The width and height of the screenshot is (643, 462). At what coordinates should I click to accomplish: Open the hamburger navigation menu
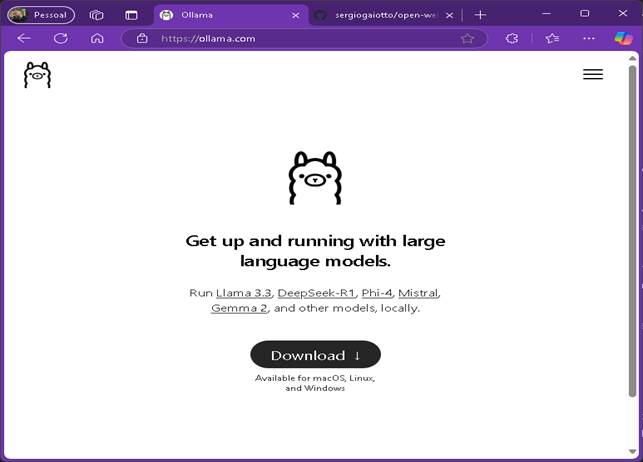pyautogui.click(x=593, y=74)
